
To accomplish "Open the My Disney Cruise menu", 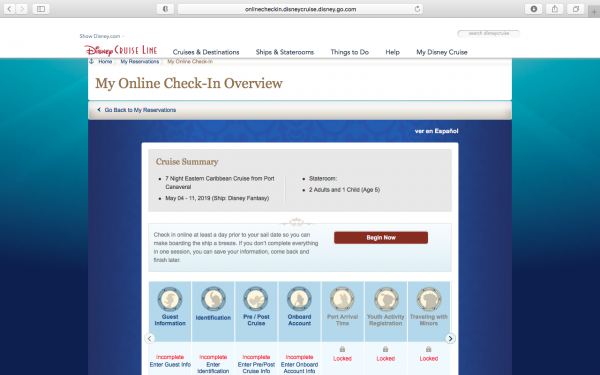I will [442, 52].
